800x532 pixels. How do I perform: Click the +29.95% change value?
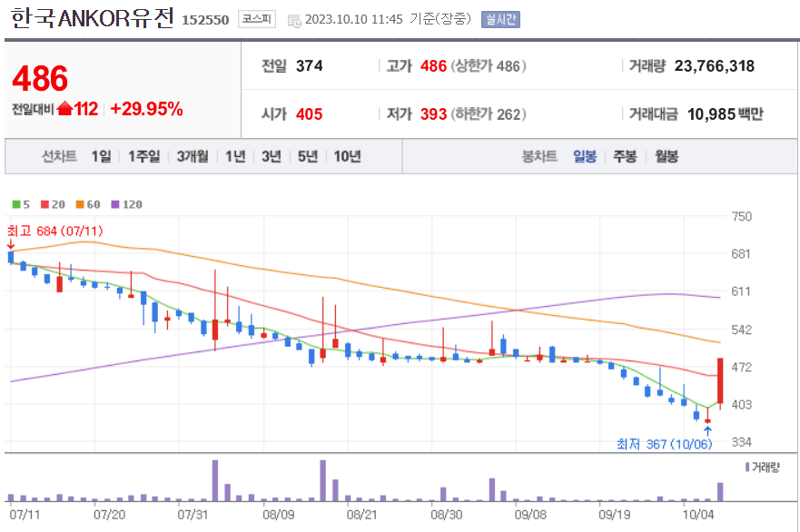pyautogui.click(x=146, y=109)
